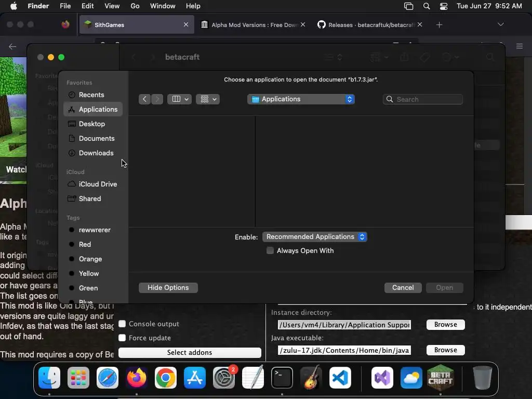
Task: Open Firefox in the Dock
Action: tap(137, 378)
